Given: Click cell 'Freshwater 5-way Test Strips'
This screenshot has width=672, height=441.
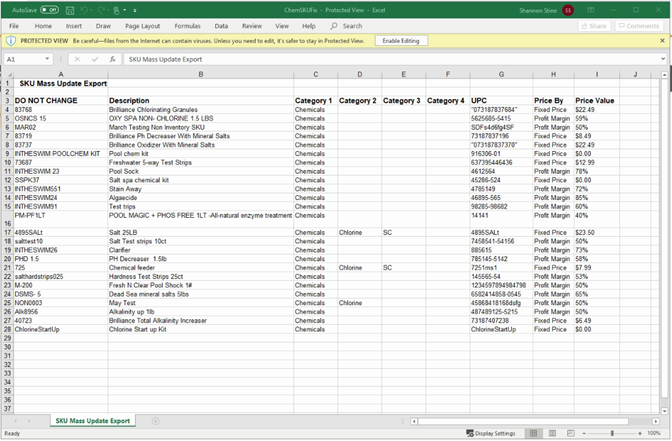Looking at the screenshot, I should [201, 162].
